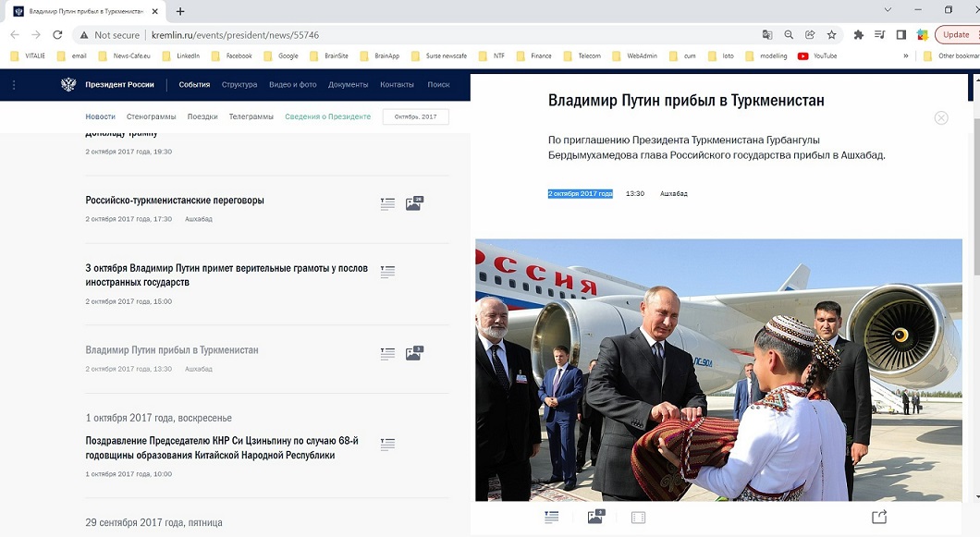
Task: Switch to the Телеграммы tab
Action: pos(251,116)
